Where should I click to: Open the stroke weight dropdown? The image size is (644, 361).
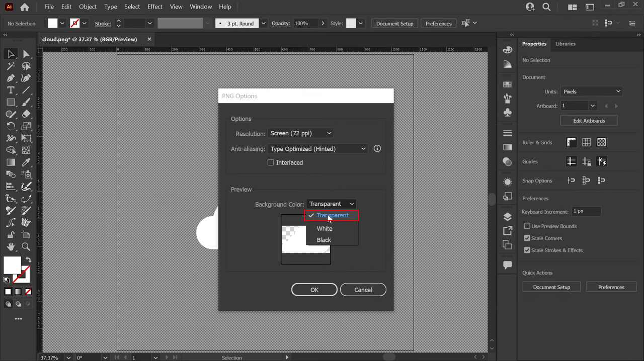pyautogui.click(x=149, y=24)
